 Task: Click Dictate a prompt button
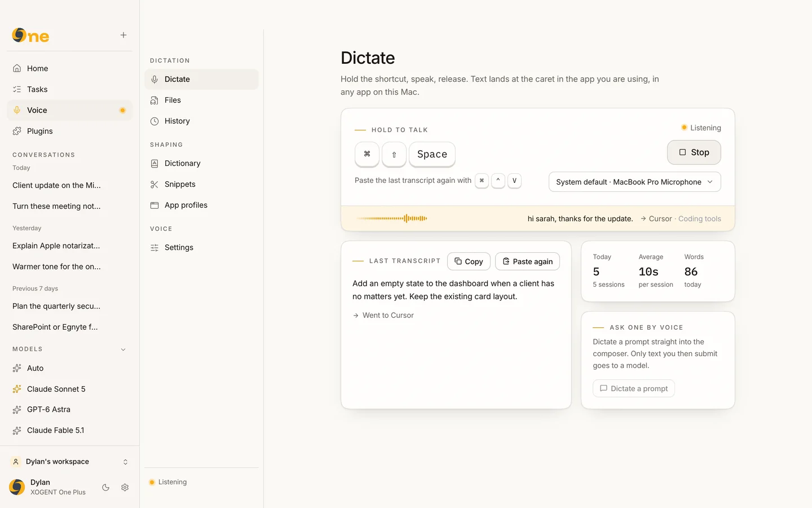634,388
